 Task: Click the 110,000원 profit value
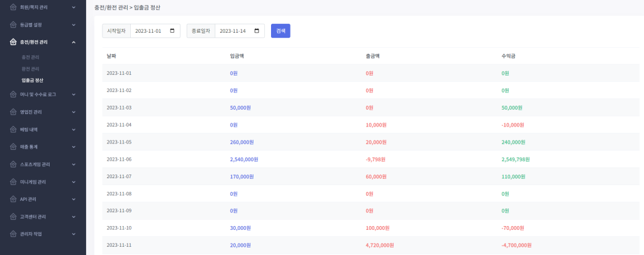coord(513,177)
